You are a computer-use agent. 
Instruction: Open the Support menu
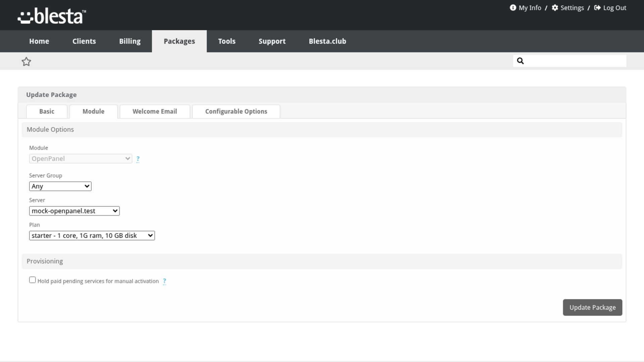point(272,41)
